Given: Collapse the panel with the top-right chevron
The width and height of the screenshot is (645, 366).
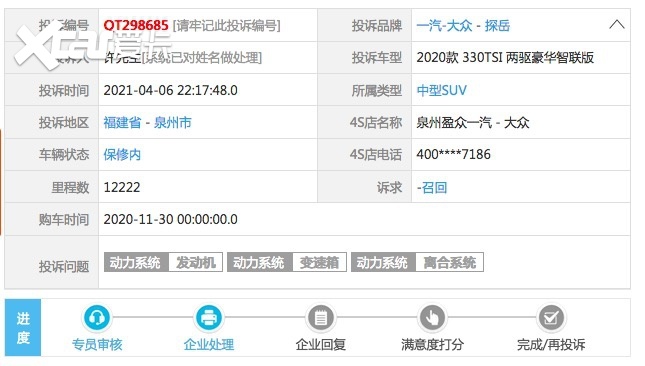Looking at the screenshot, I should pyautogui.click(x=616, y=25).
